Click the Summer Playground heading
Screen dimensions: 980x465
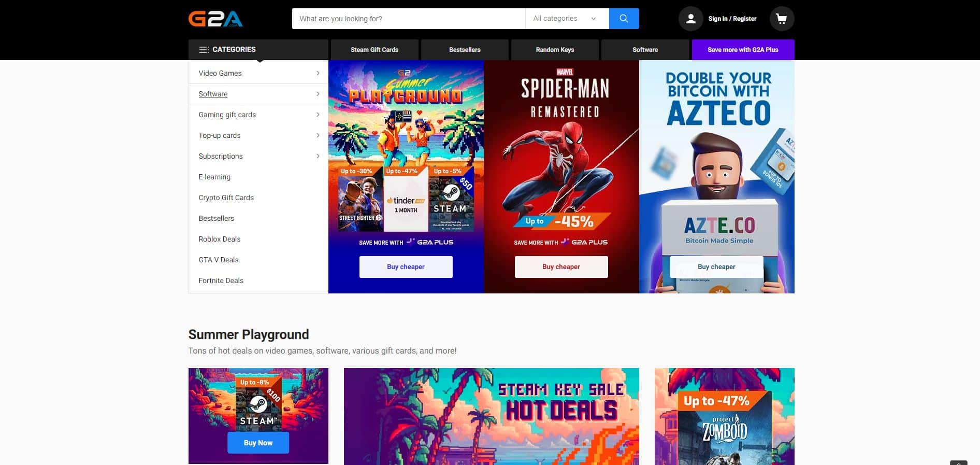coord(249,334)
